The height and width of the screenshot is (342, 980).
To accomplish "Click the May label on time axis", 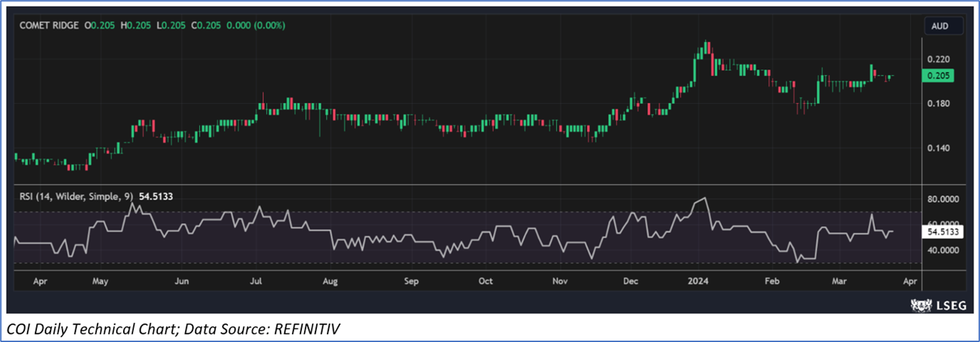I will pos(101,281).
